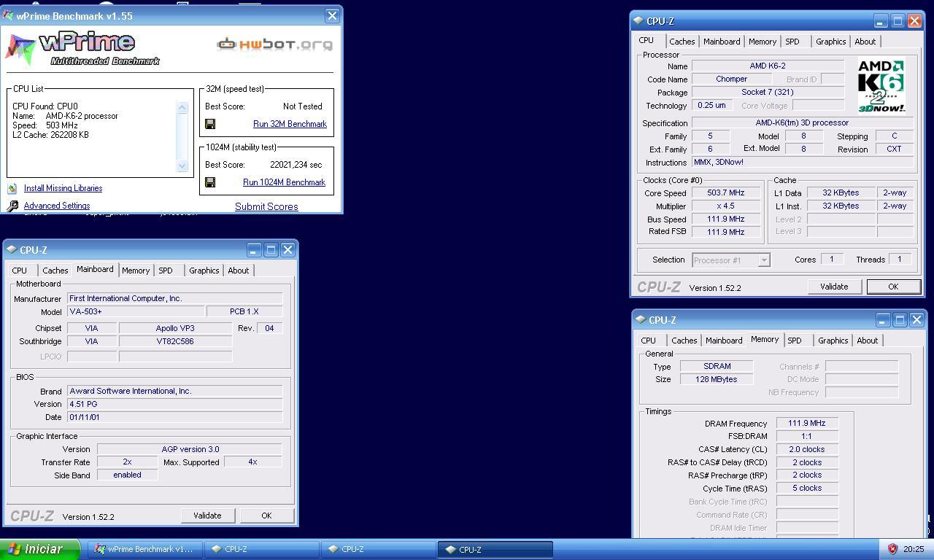Run the 32M Benchmark
Screen dimensions: 934x560
click(290, 124)
